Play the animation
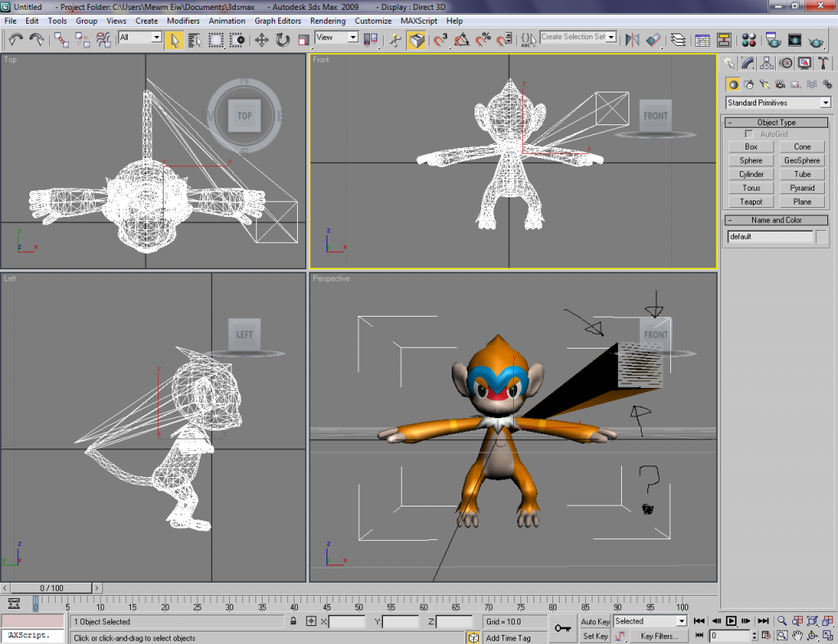Image resolution: width=838 pixels, height=644 pixels. point(731,621)
